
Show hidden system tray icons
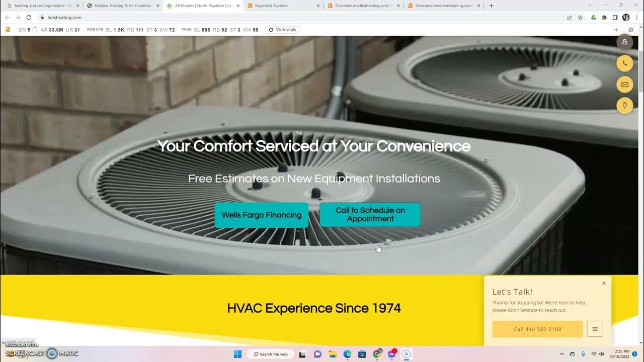point(562,354)
